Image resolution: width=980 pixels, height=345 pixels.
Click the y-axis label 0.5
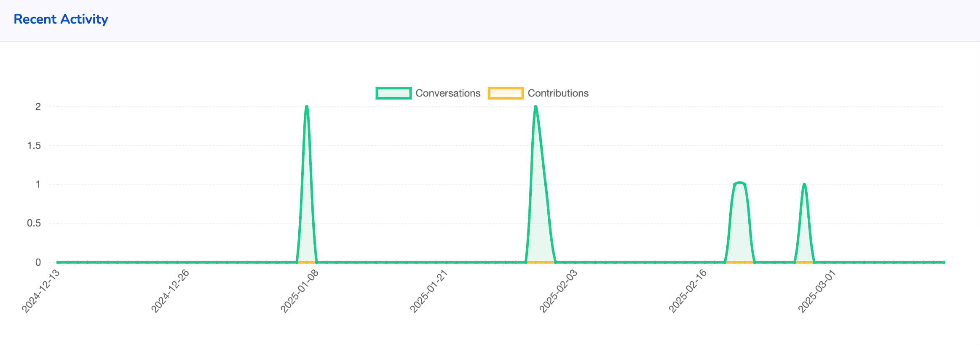pyautogui.click(x=34, y=223)
